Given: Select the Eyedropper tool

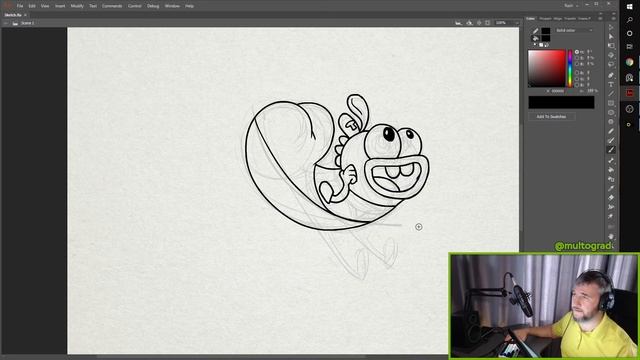Looking at the screenshot, I should 611,189.
